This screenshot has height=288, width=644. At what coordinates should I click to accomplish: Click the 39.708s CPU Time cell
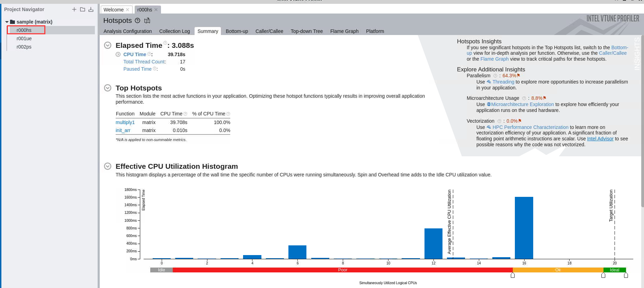(179, 122)
